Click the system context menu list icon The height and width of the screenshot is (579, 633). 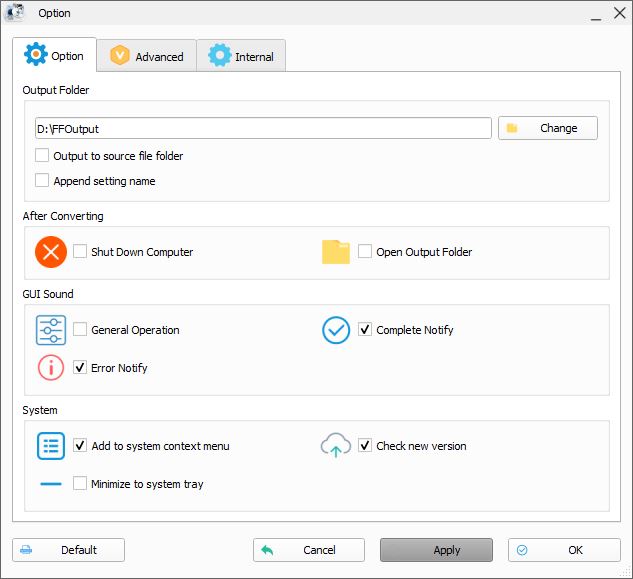(x=51, y=446)
